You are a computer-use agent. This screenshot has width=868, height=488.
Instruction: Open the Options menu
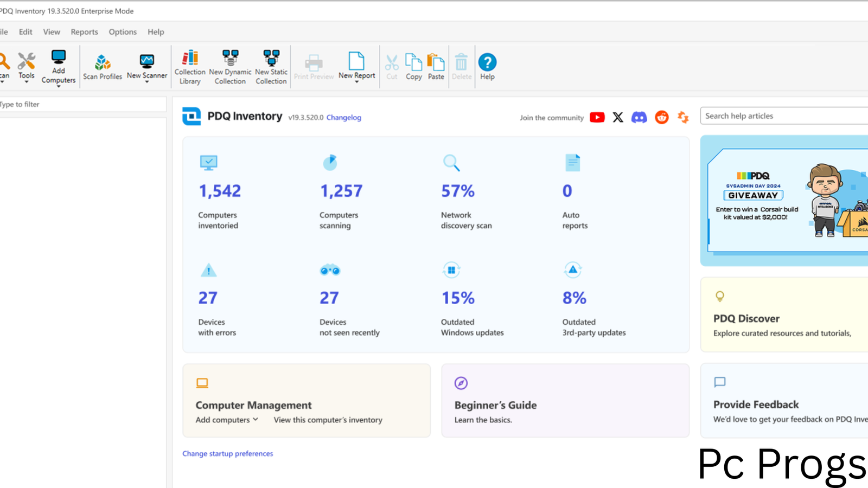(x=123, y=32)
